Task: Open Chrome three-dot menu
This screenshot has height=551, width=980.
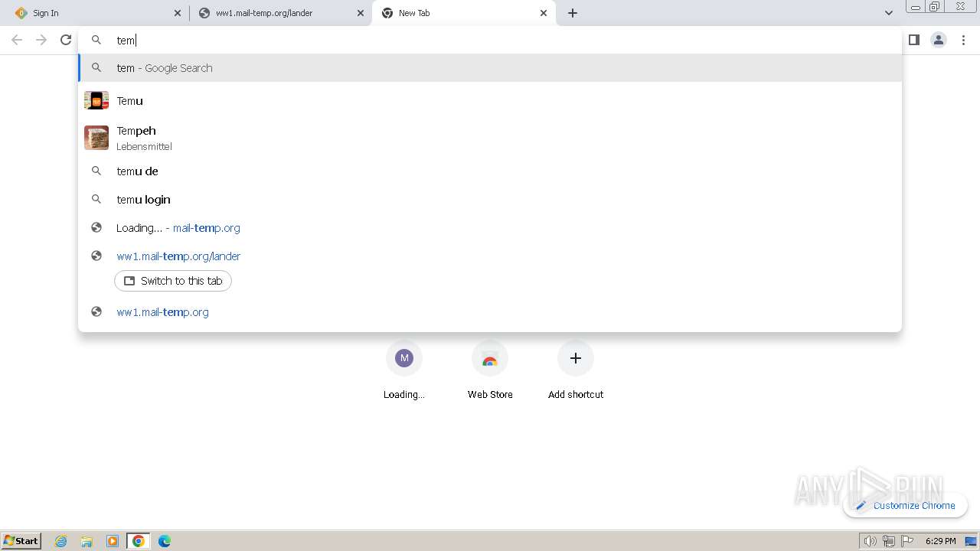Action: [x=963, y=40]
